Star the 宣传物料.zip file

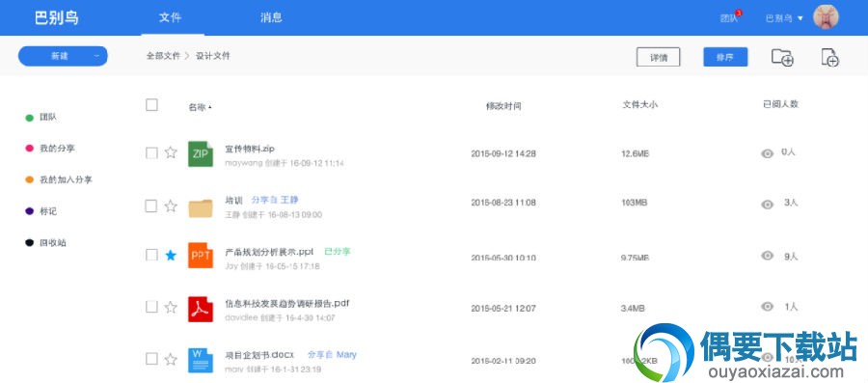pyautogui.click(x=171, y=152)
